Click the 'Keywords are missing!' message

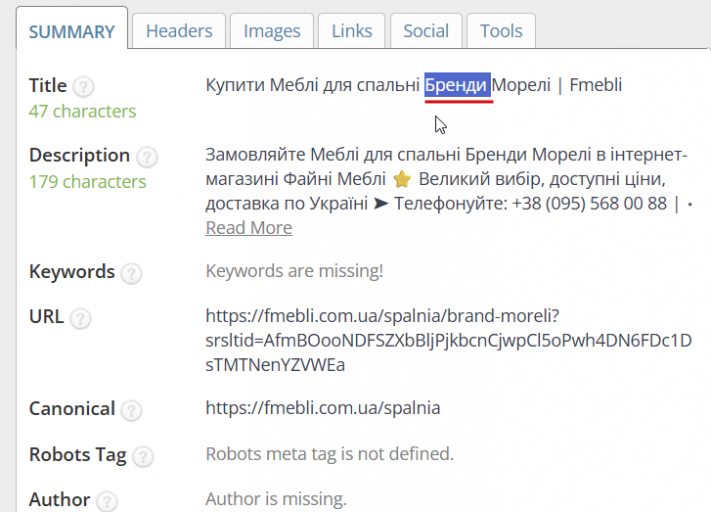[x=294, y=271]
